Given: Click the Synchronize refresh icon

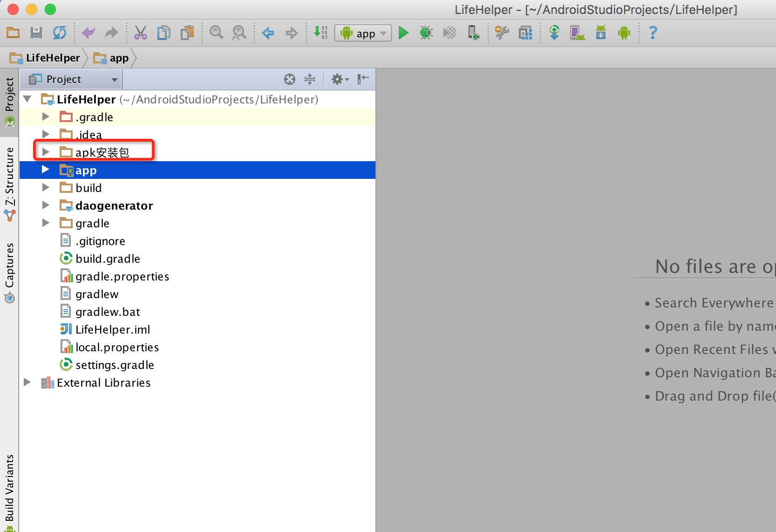Looking at the screenshot, I should click(x=60, y=33).
